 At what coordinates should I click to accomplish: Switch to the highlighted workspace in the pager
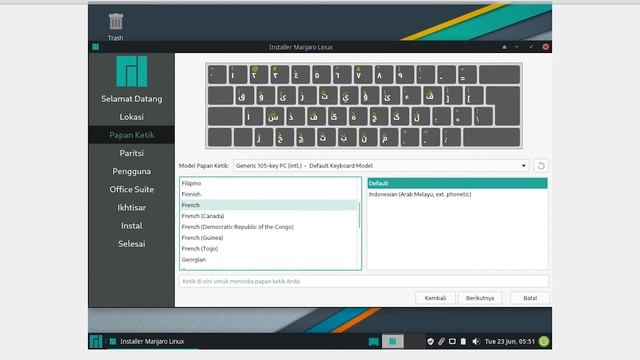393,341
